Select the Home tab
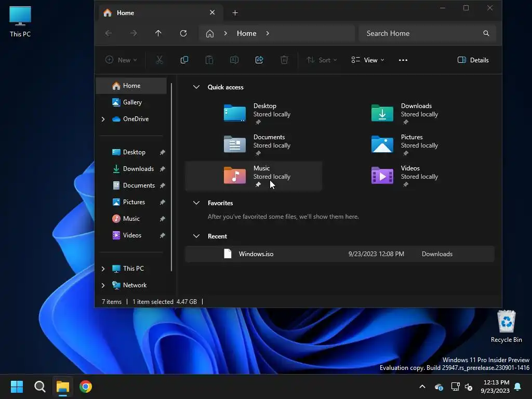This screenshot has height=399, width=532. (161, 13)
